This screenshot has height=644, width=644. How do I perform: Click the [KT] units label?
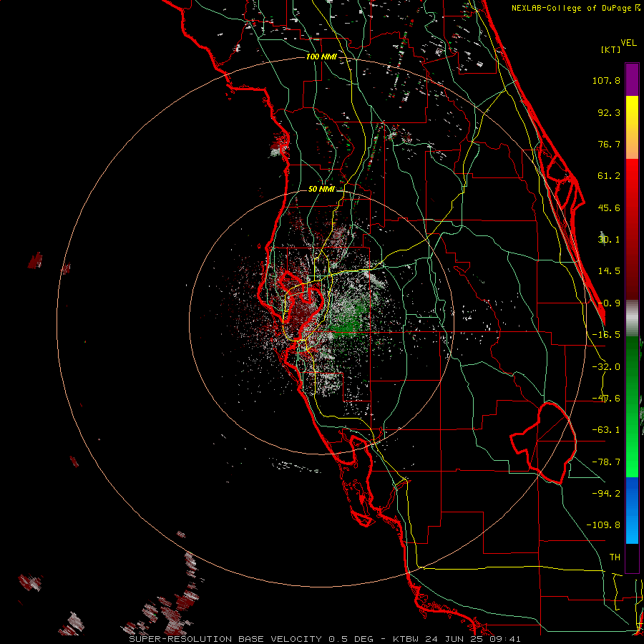(610, 49)
